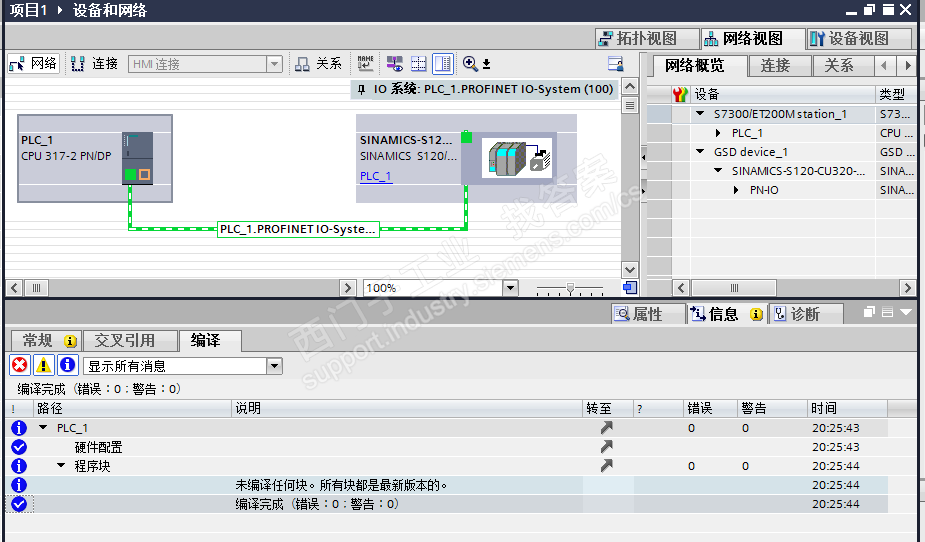Click the download arrow next to zoom icon
This screenshot has height=542, width=925.
click(x=487, y=64)
